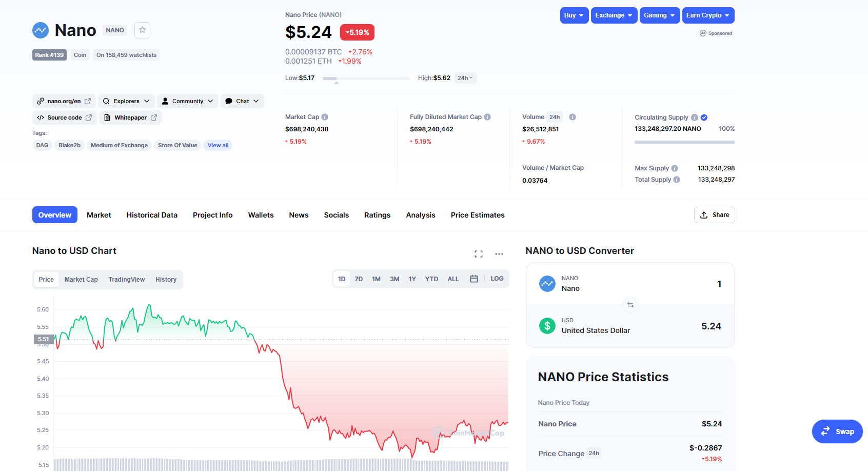Switch to Project Info tab

[x=213, y=215]
